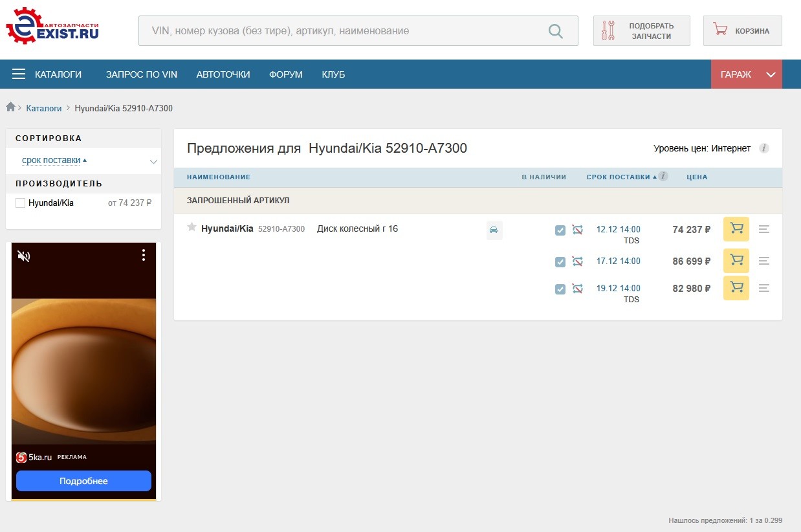Add the 74 237 ₽ offer to cart
The image size is (801, 532).
[x=736, y=228]
